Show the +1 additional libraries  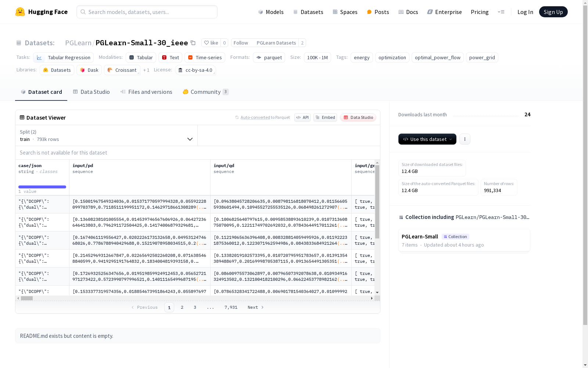[146, 70]
